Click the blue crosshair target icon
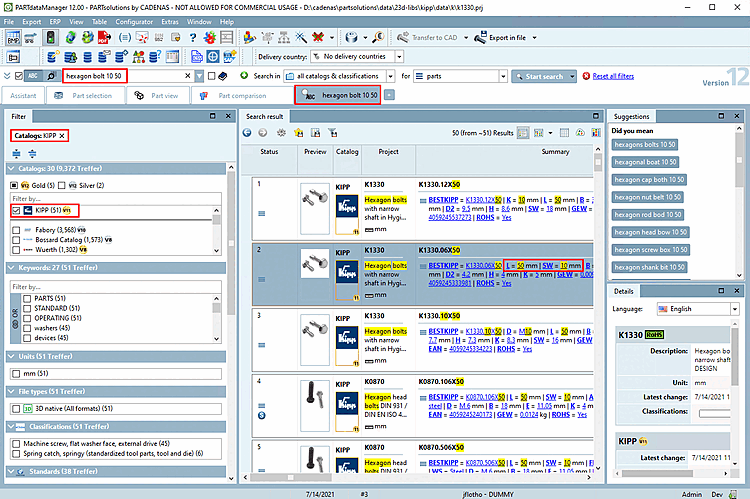 [x=213, y=56]
